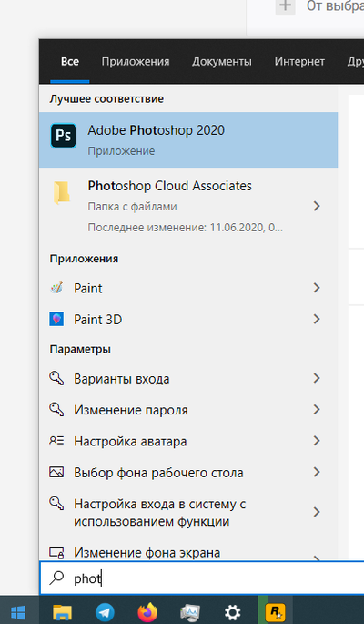Click the search box containing phot
364x624 pixels.
pos(202,578)
